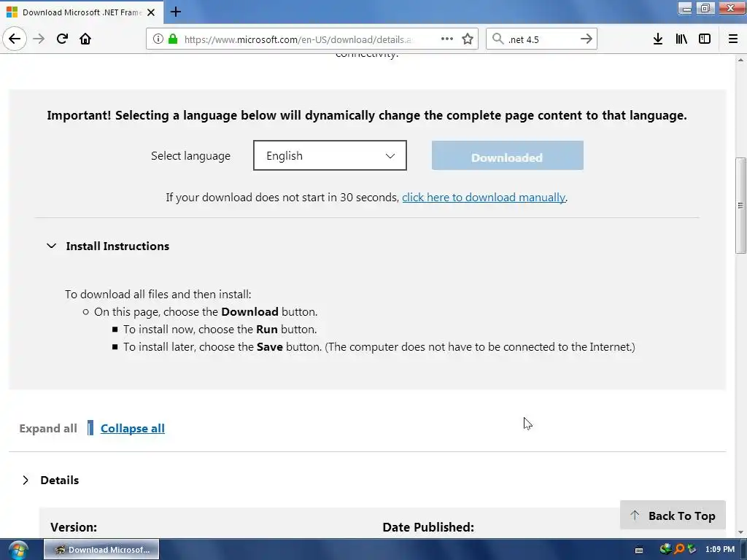This screenshot has width=747, height=560.
Task: Click the 1:09 PM system clock
Action: (720, 549)
